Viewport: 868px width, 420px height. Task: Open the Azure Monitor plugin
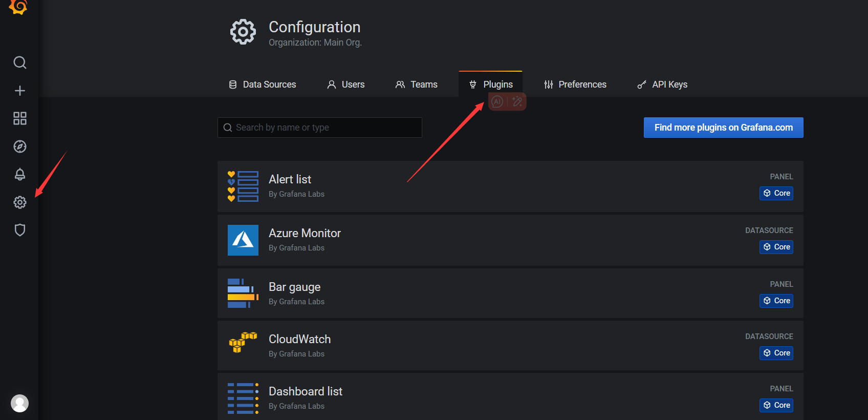click(x=305, y=233)
